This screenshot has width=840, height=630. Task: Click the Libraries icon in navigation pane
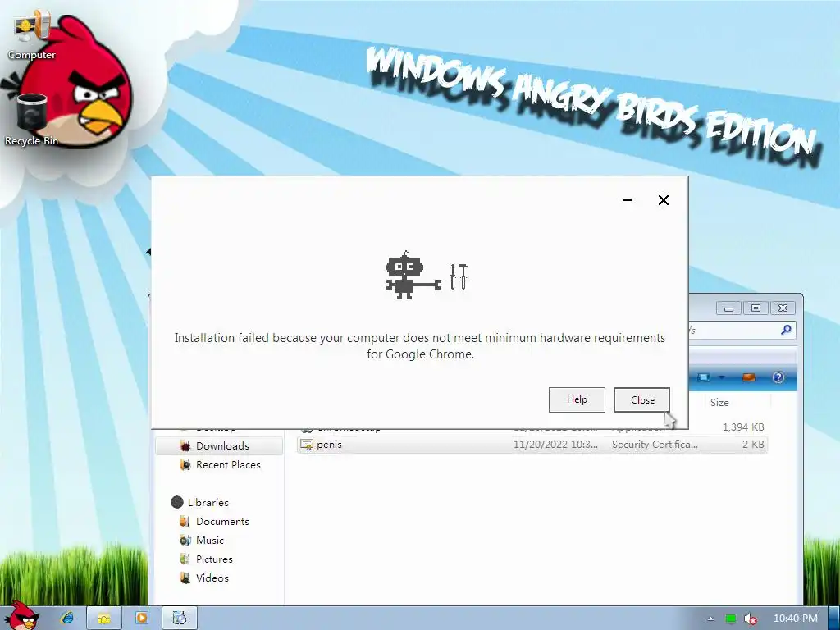[x=177, y=503]
